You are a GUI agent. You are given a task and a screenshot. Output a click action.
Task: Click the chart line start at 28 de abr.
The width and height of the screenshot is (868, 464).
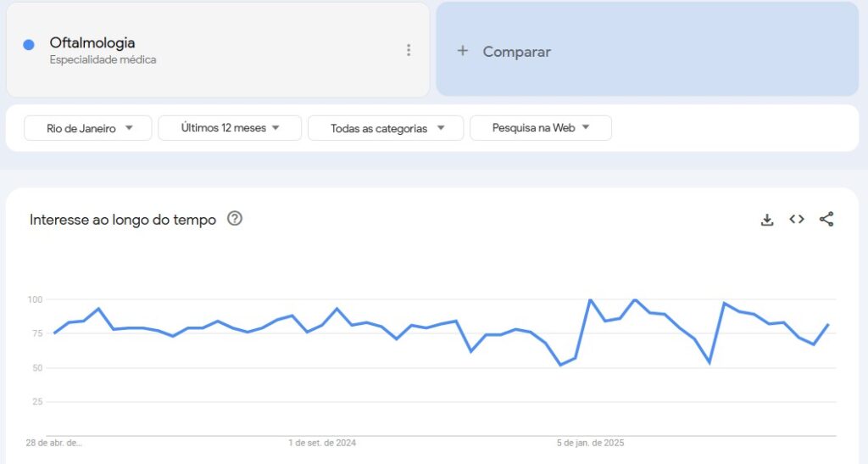[53, 333]
